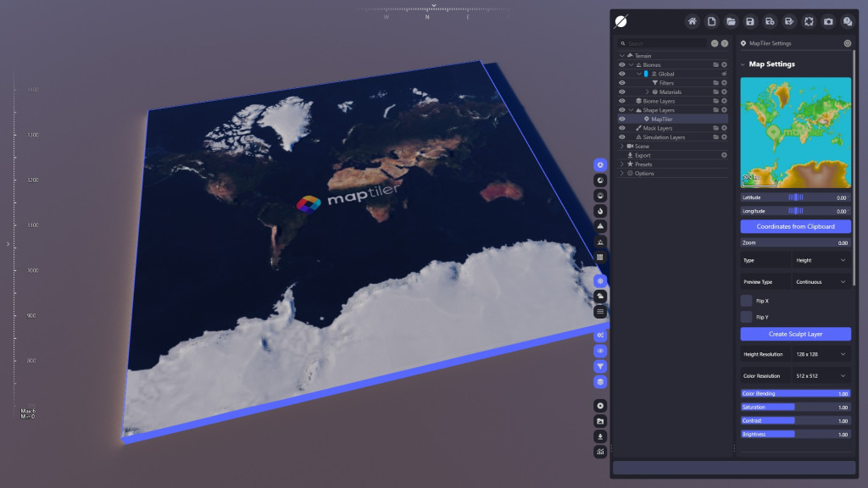The image size is (868, 488).
Task: Select the MapTiler tree item
Action: [x=661, y=119]
